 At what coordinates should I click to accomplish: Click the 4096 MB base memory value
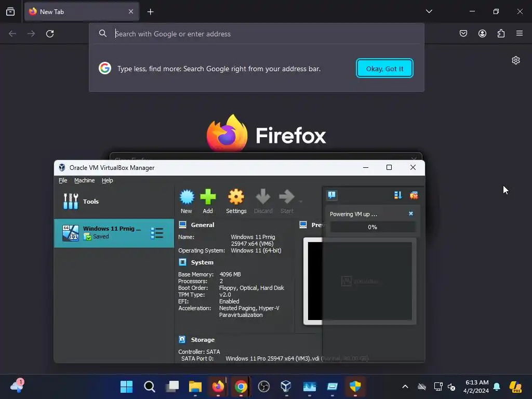tap(230, 274)
